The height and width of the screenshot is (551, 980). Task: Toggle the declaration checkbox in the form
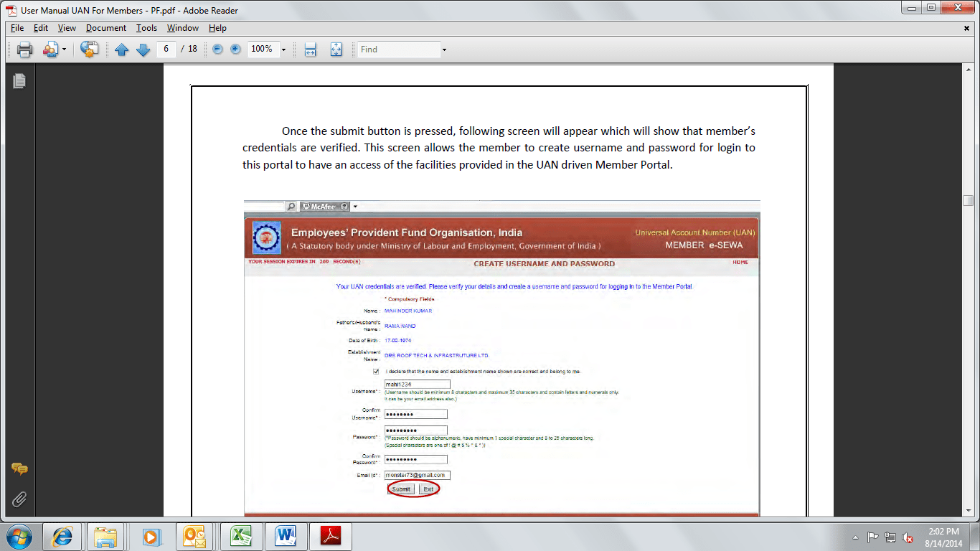(376, 372)
